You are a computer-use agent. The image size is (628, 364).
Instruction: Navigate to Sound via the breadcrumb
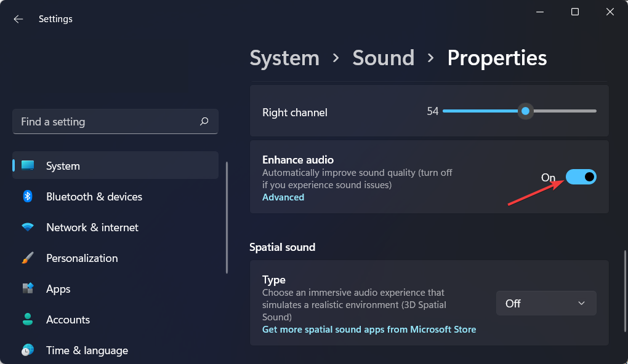click(x=383, y=57)
